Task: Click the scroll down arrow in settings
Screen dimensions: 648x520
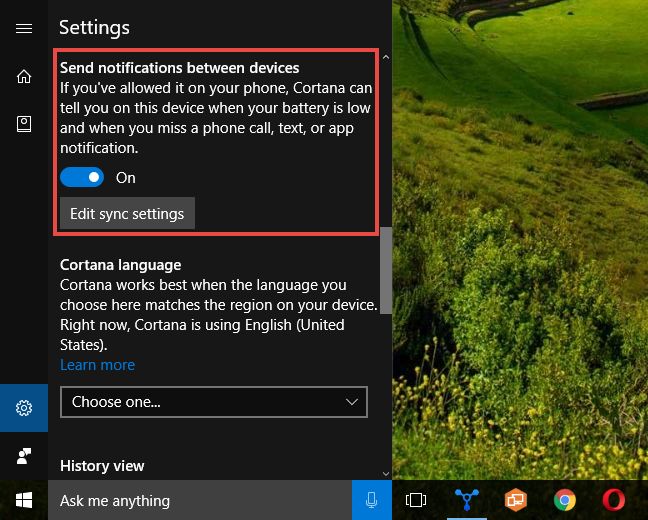Action: (x=386, y=474)
